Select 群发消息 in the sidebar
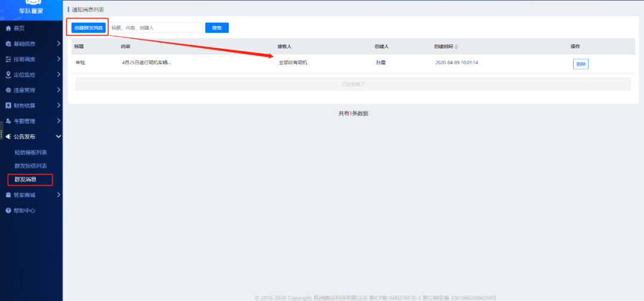Image resolution: width=644 pixels, height=301 pixels. 26,179
